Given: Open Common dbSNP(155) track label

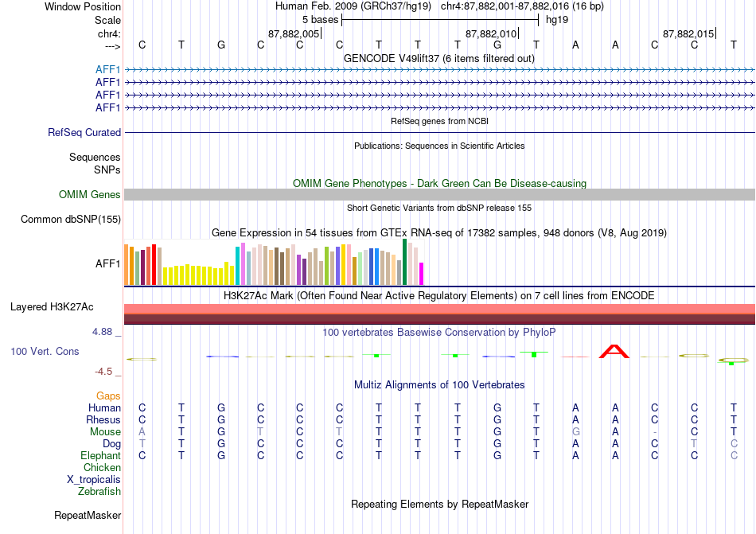Looking at the screenshot, I should coord(71,220).
